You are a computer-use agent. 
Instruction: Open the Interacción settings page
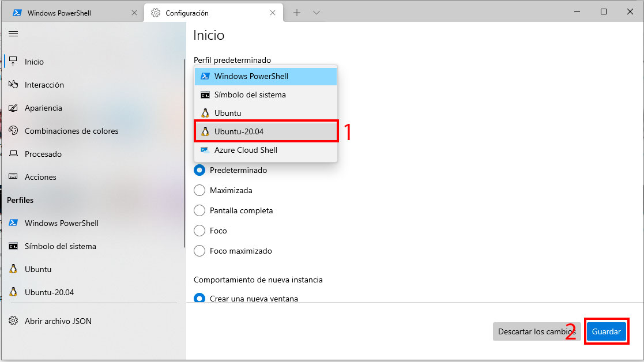click(93, 85)
